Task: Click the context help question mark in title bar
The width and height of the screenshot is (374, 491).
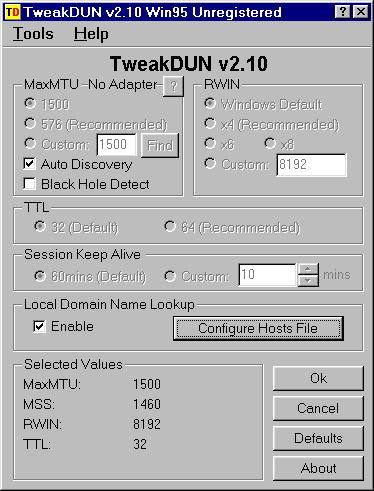Action: click(342, 12)
